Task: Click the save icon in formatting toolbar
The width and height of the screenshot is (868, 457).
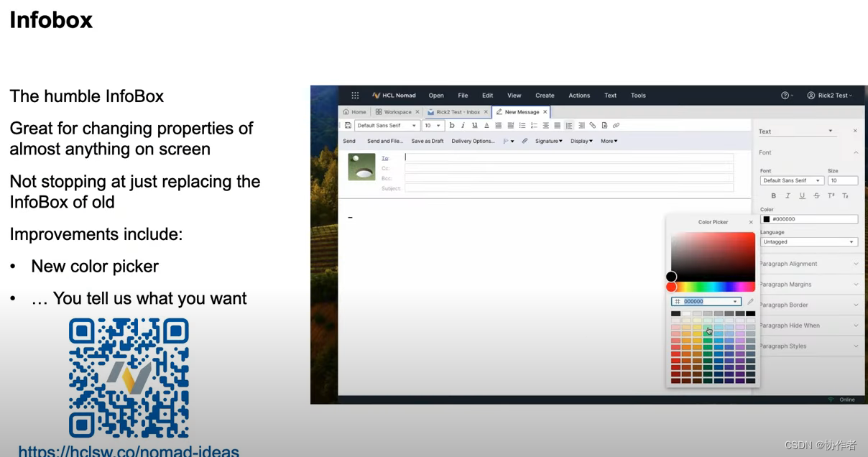Action: tap(348, 126)
